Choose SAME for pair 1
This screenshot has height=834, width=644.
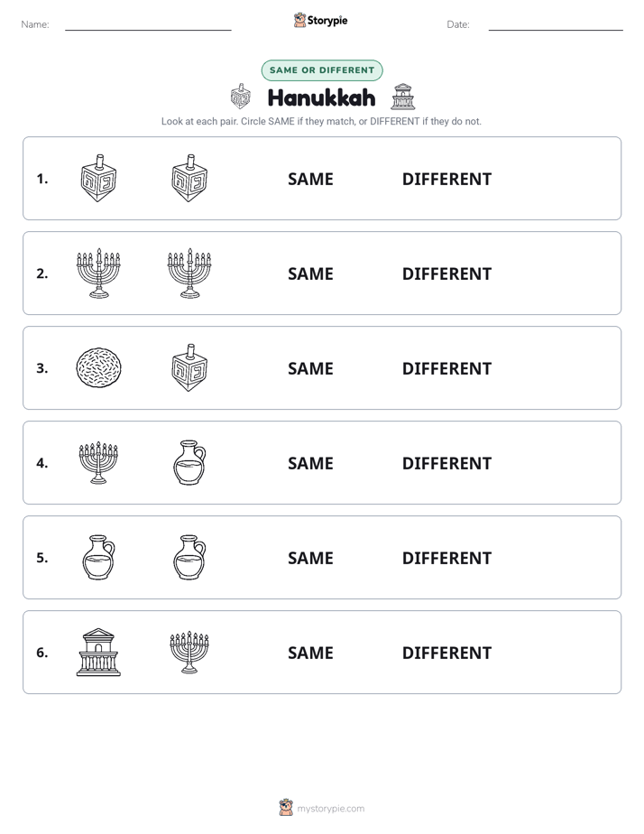tap(310, 180)
